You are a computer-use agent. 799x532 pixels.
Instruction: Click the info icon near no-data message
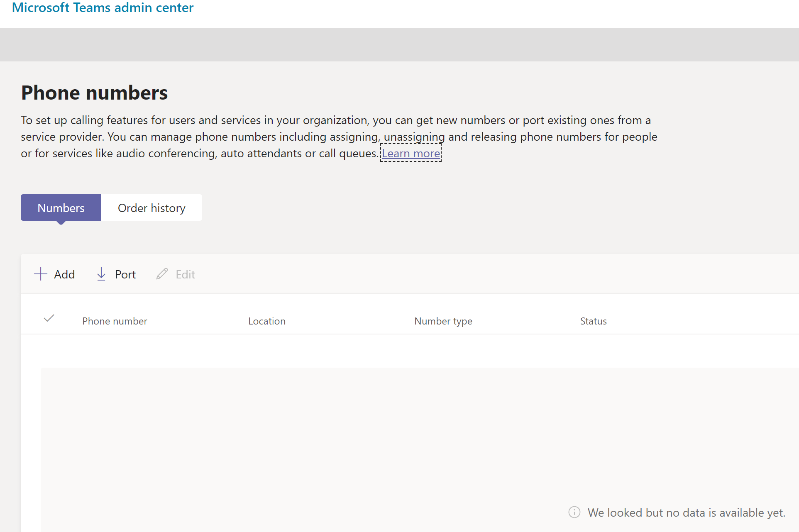[574, 512]
